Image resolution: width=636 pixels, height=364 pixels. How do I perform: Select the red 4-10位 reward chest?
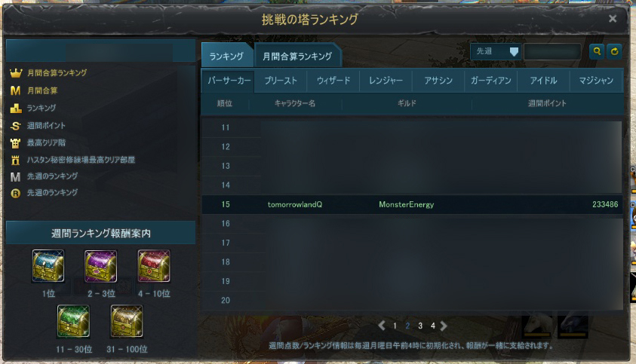click(x=154, y=266)
